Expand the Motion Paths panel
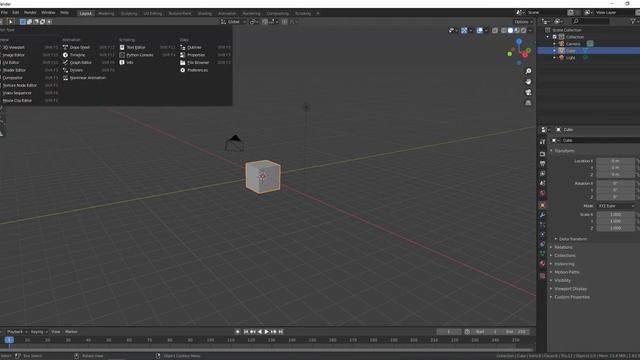Image resolution: width=640 pixels, height=360 pixels. pyautogui.click(x=567, y=272)
